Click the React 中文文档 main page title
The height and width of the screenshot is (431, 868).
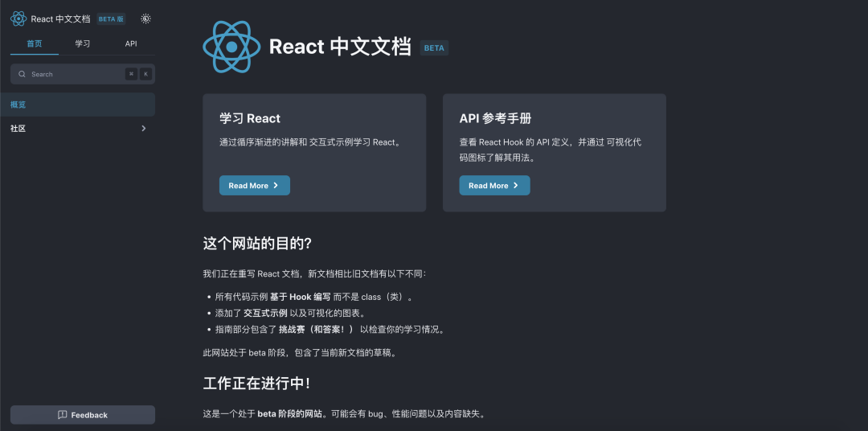coord(340,47)
